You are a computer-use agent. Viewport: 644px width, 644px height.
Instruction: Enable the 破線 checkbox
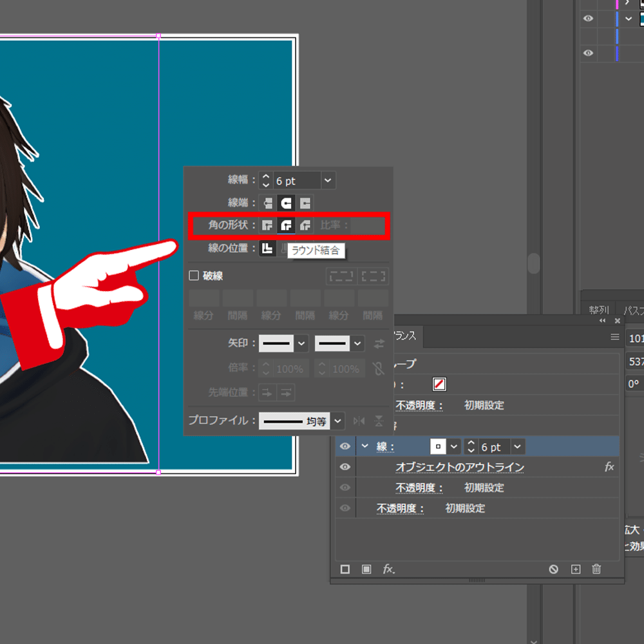pos(194,276)
